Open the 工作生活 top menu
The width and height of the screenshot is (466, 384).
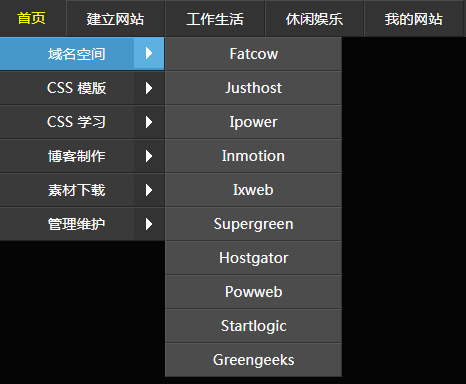pos(215,19)
